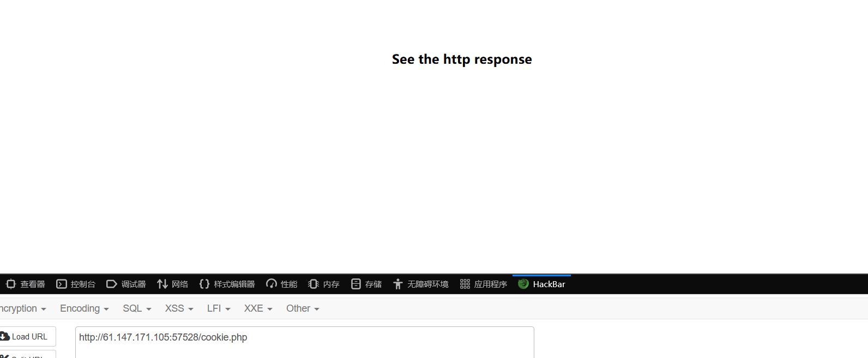Open the Storage (存储) tab

366,284
